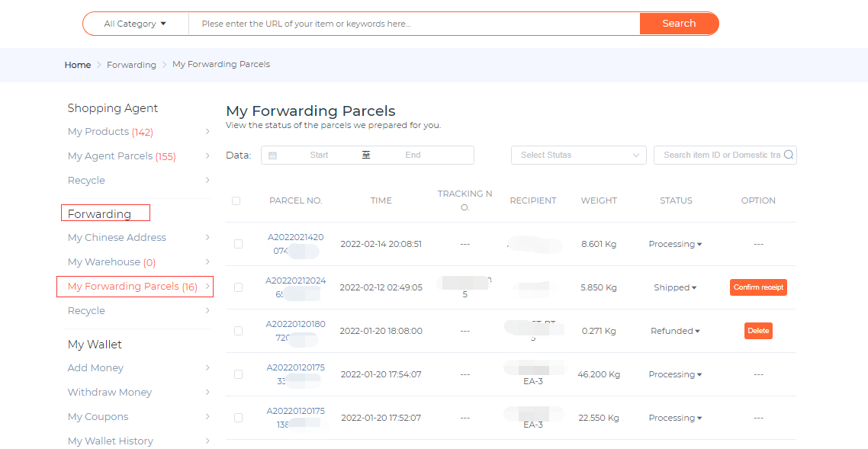Open parcel number starting A2022021420

click(296, 244)
